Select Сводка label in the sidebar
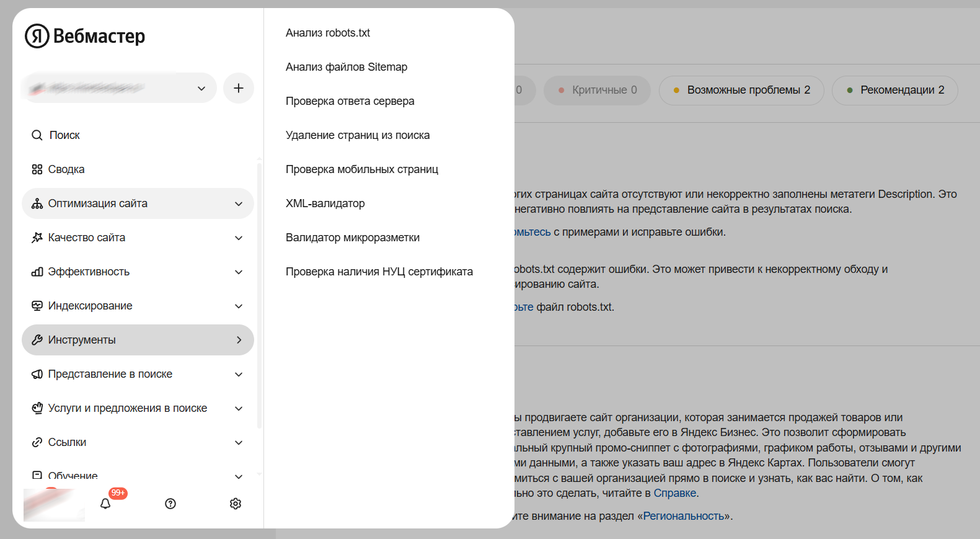This screenshot has height=539, width=980. [66, 169]
